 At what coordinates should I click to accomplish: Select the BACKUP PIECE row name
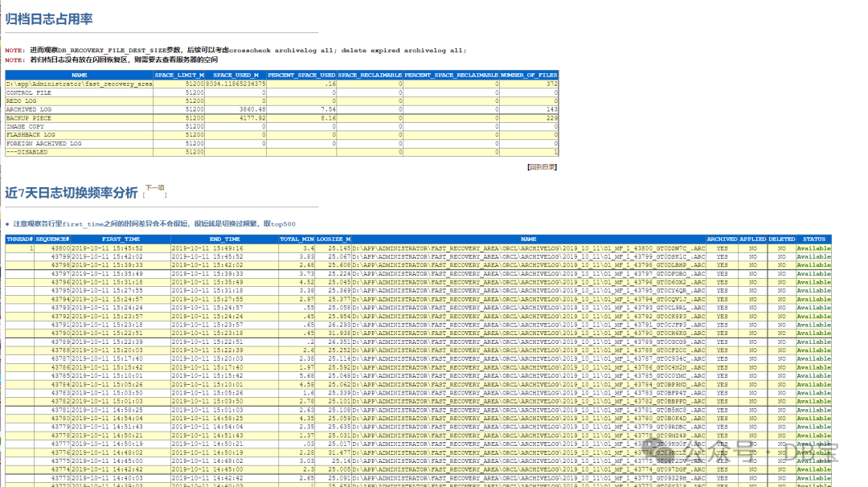click(28, 118)
